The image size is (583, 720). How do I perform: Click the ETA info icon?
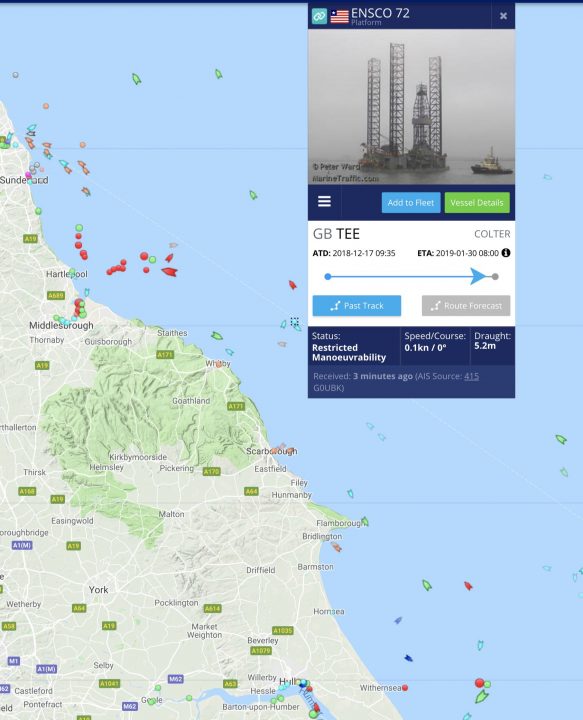tap(506, 253)
